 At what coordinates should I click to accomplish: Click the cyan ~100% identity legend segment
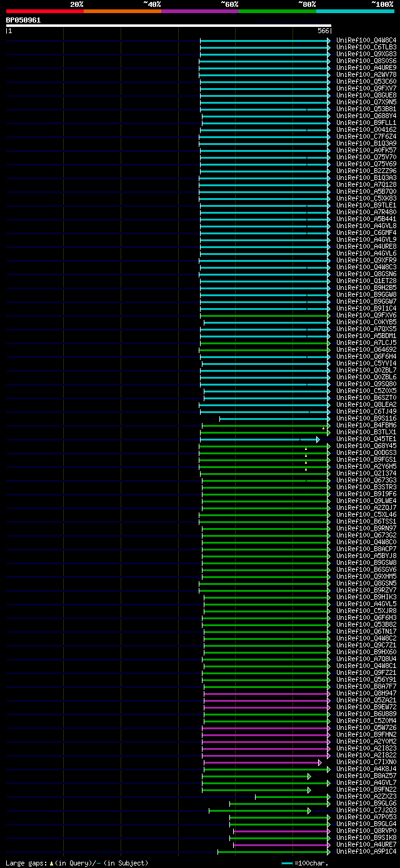point(355,11)
